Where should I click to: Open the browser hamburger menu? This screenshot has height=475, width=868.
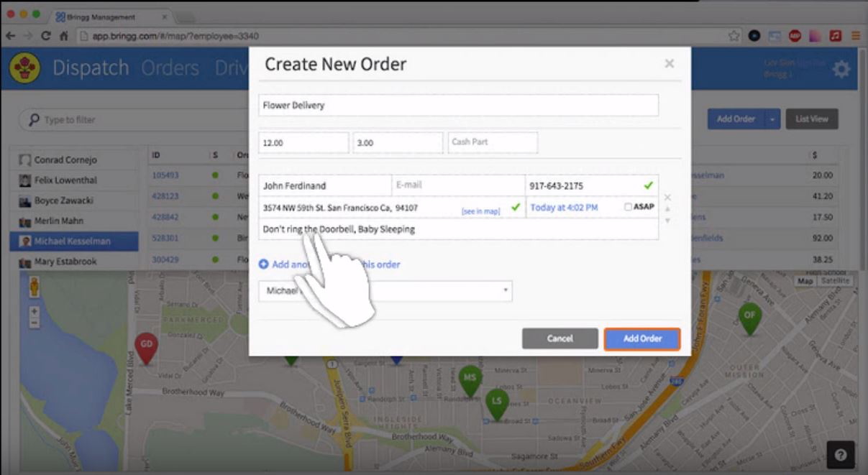[856, 35]
